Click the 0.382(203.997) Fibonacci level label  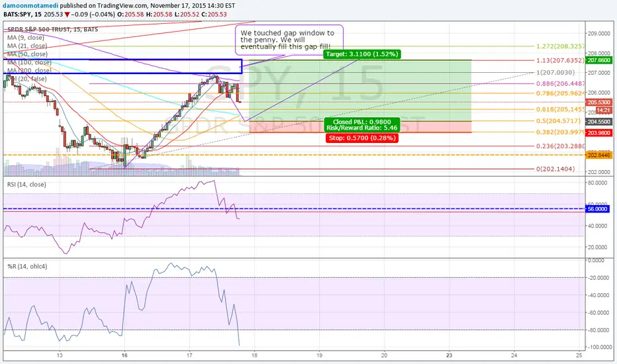tap(560, 132)
